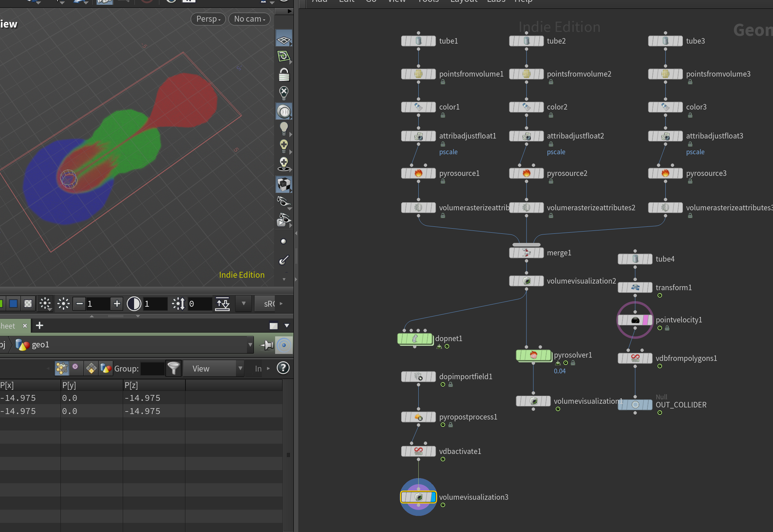
Task: Toggle display flag on volumevisualization3 node
Action: coord(433,497)
